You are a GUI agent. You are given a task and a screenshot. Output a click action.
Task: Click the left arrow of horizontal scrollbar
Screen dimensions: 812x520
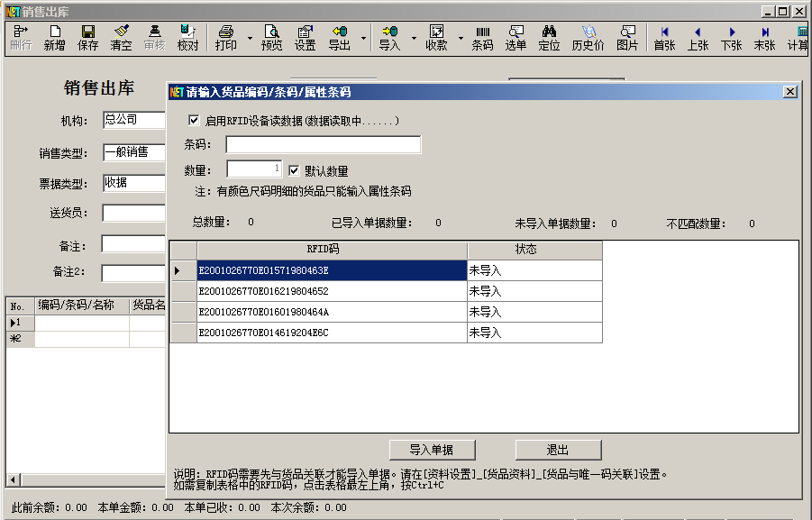14,479
